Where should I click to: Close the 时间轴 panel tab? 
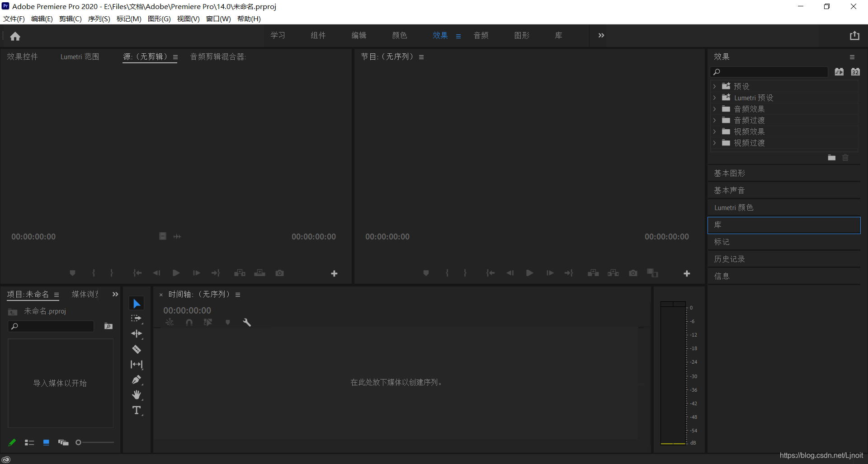(161, 295)
